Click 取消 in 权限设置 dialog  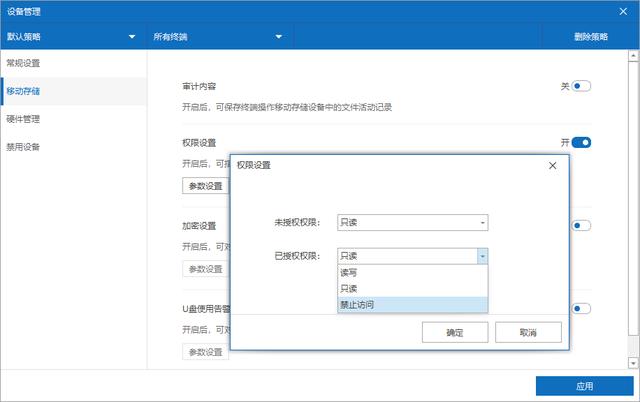528,332
